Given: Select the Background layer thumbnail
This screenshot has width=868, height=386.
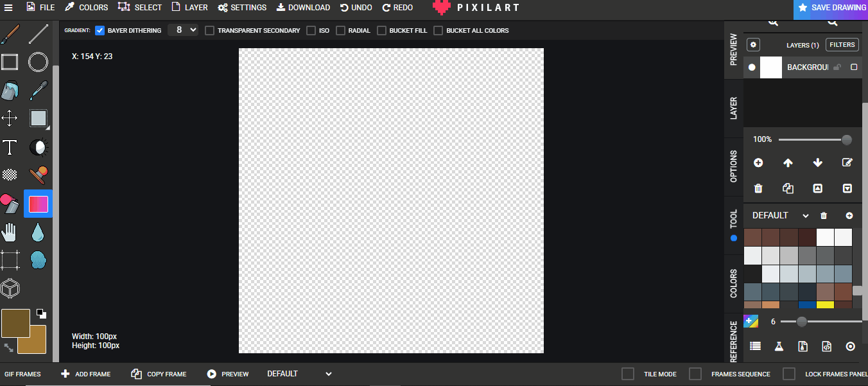Looking at the screenshot, I should pos(771,67).
